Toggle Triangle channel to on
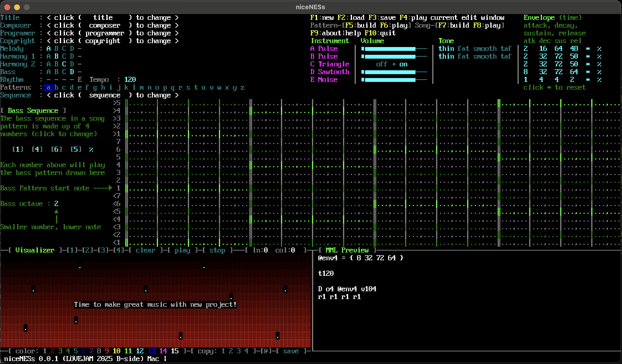Viewport: 622px width, 364px height. [403, 64]
